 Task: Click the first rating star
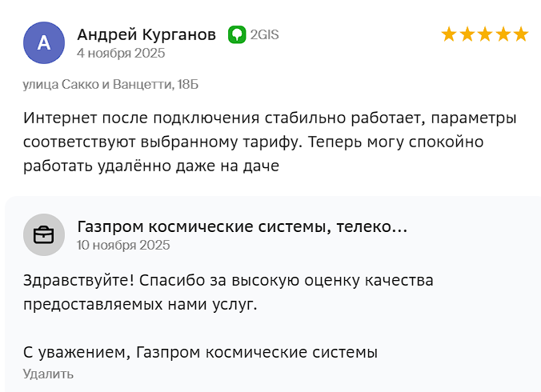449,34
